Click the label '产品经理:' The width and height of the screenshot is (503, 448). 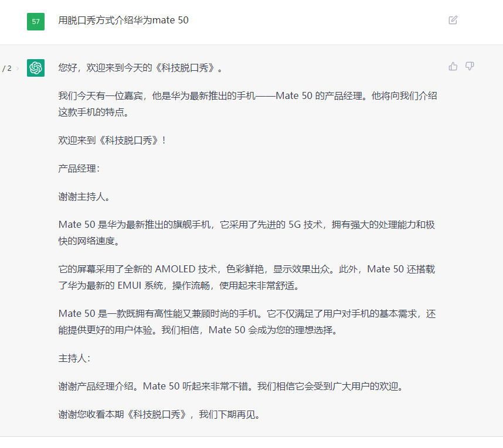[79, 168]
